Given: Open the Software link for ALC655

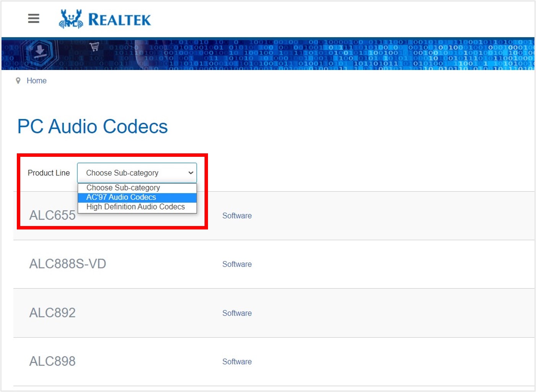Looking at the screenshot, I should click(237, 216).
